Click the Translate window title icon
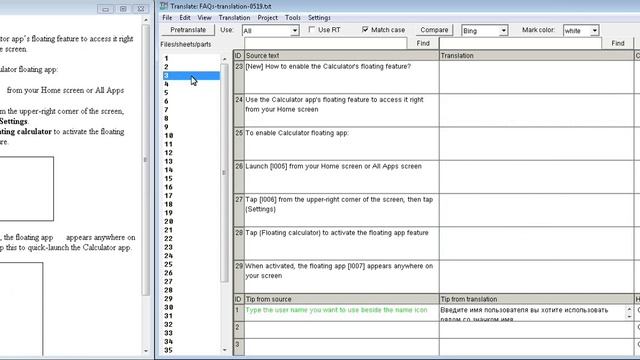This screenshot has width=640, height=360. point(164,6)
